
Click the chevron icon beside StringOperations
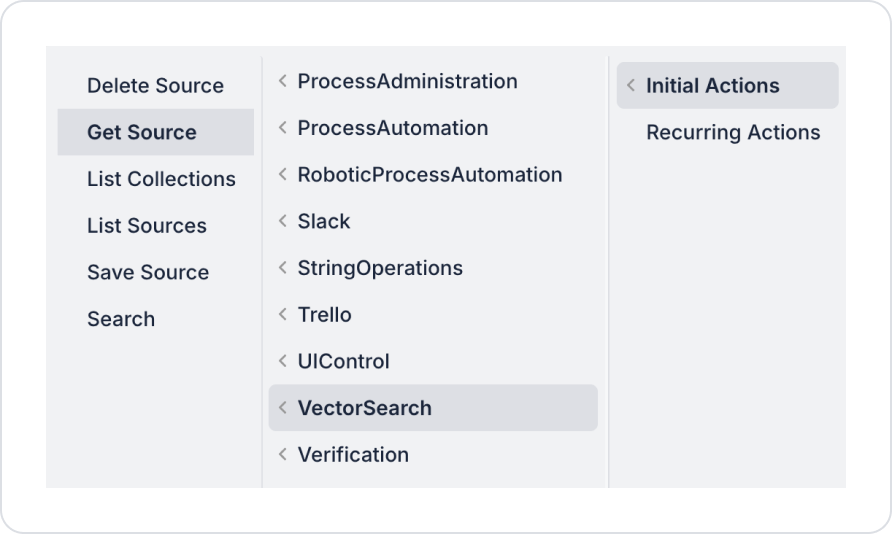point(283,268)
